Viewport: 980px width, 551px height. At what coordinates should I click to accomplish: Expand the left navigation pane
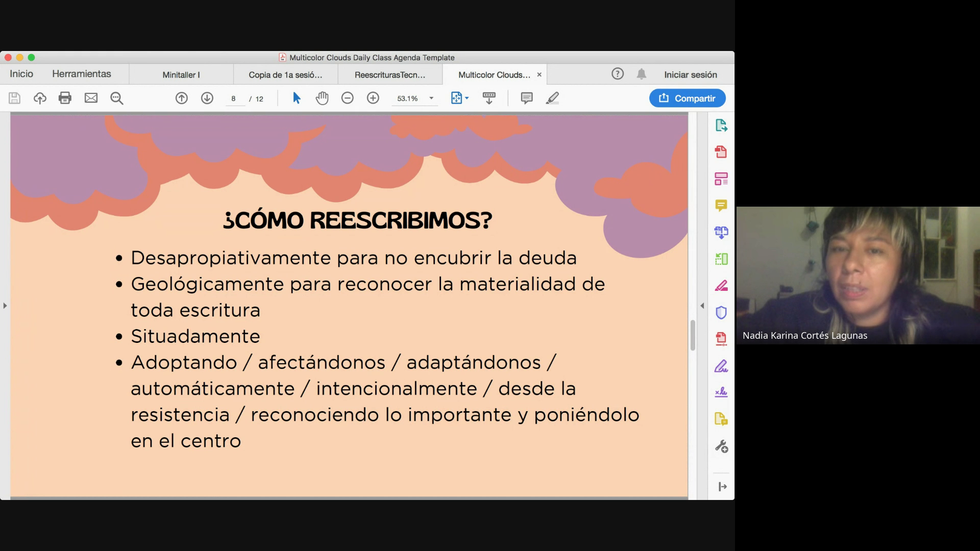point(5,306)
